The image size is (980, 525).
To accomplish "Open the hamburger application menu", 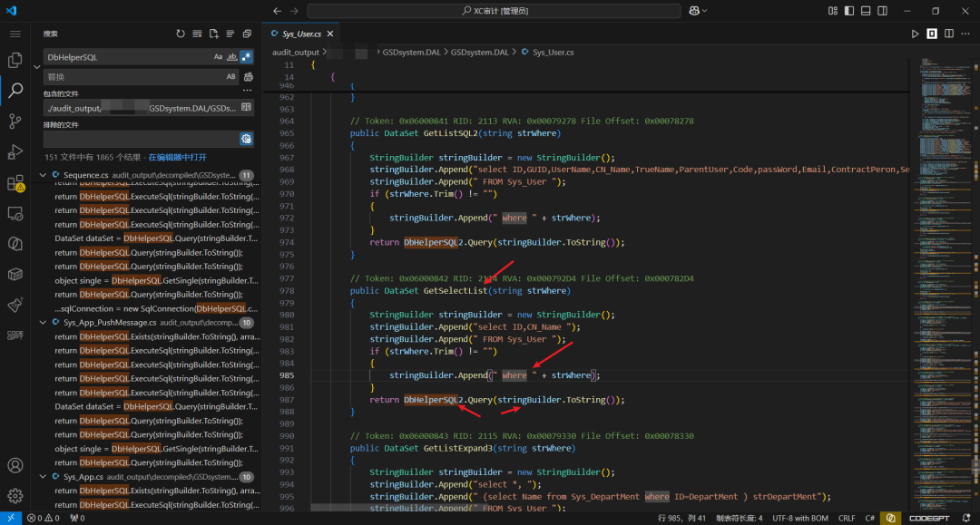I will click(x=15, y=34).
